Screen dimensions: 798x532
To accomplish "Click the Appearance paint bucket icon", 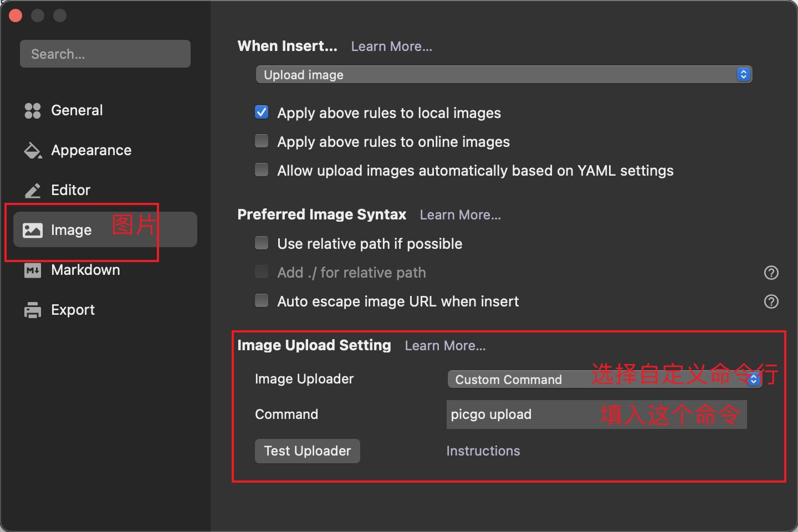I will (33, 150).
